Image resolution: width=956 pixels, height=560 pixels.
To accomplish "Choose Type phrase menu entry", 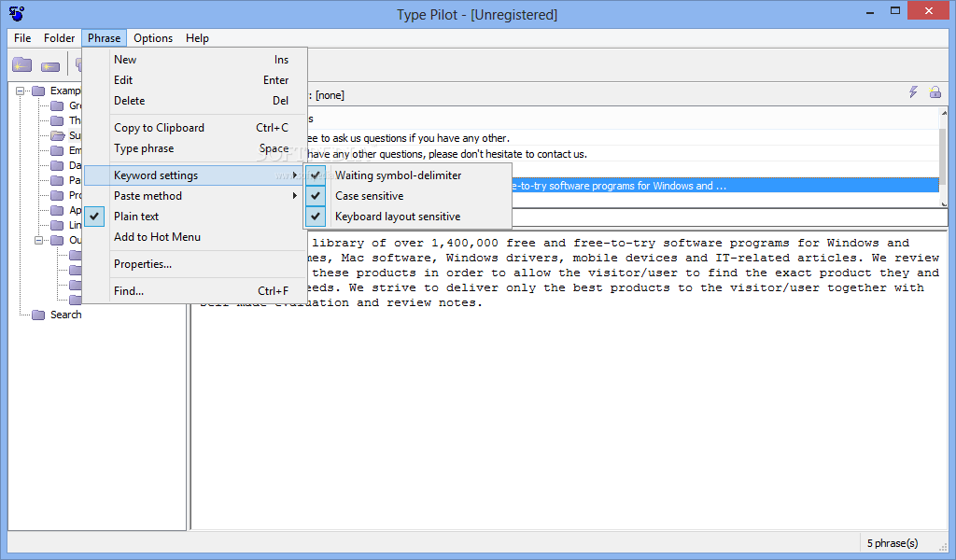I will pos(194,148).
